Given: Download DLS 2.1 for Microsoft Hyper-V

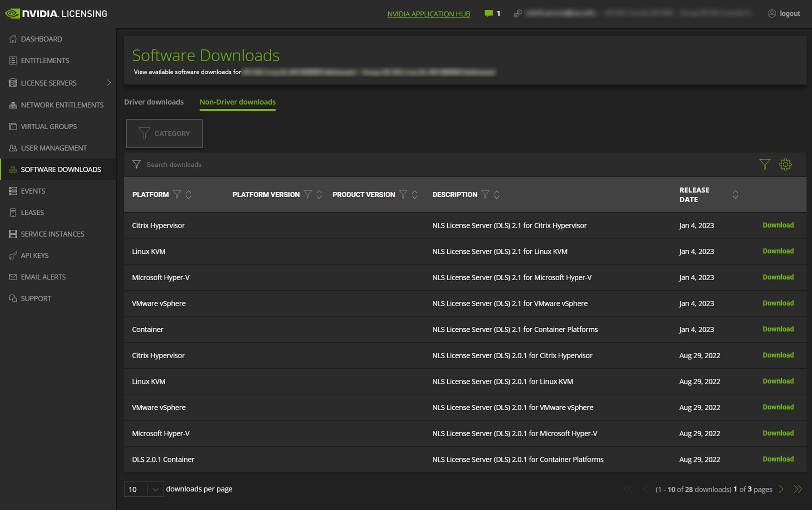Looking at the screenshot, I should pyautogui.click(x=778, y=277).
